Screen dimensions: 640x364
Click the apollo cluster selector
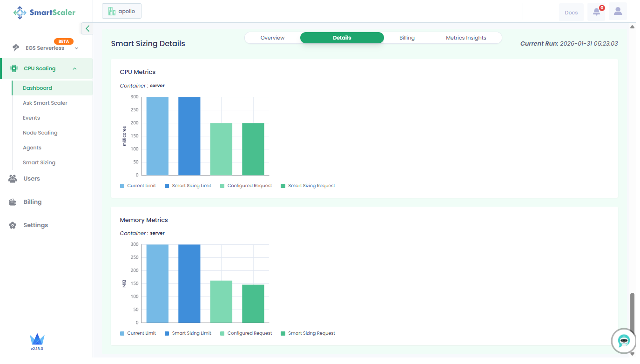[121, 11]
